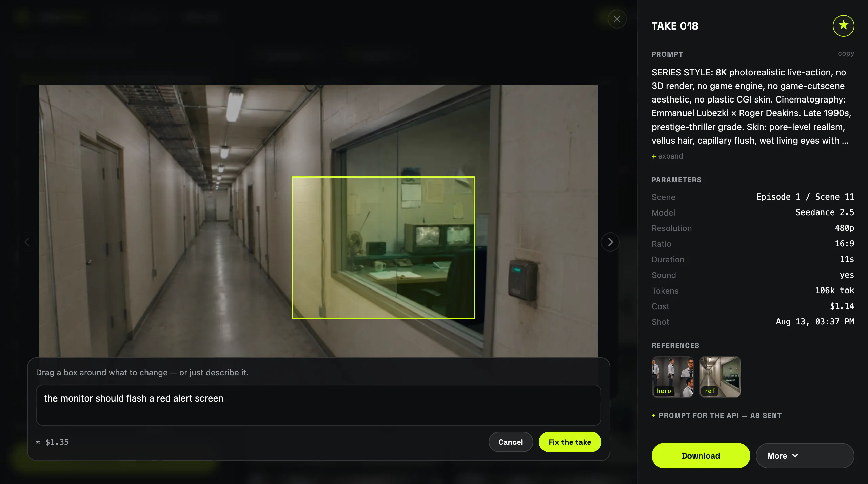Select the 11s duration value
The image size is (868, 484).
tap(847, 259)
